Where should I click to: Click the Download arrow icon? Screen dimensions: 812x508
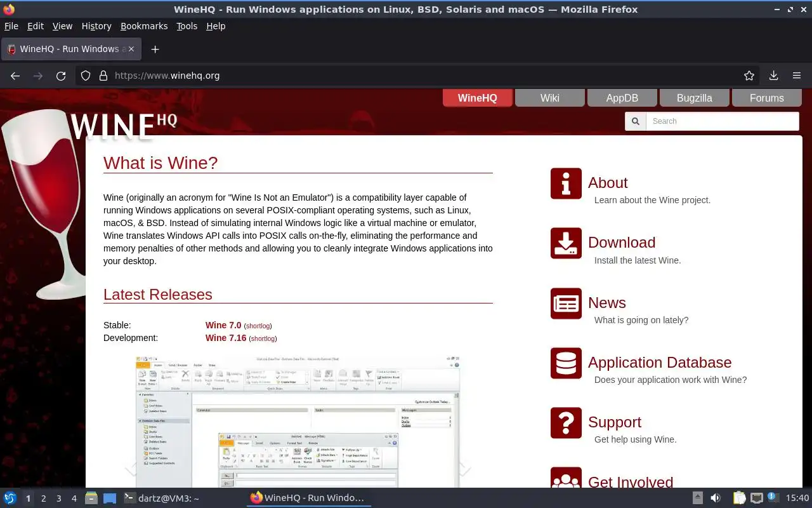tap(566, 243)
